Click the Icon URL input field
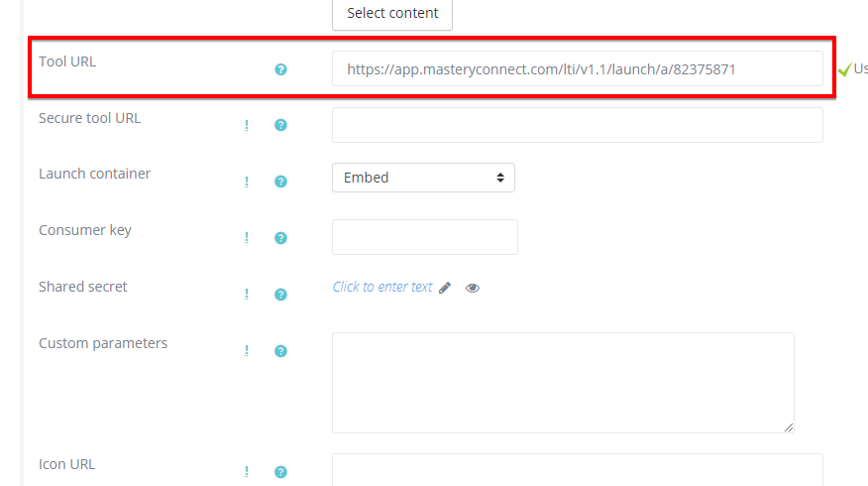 (x=577, y=469)
